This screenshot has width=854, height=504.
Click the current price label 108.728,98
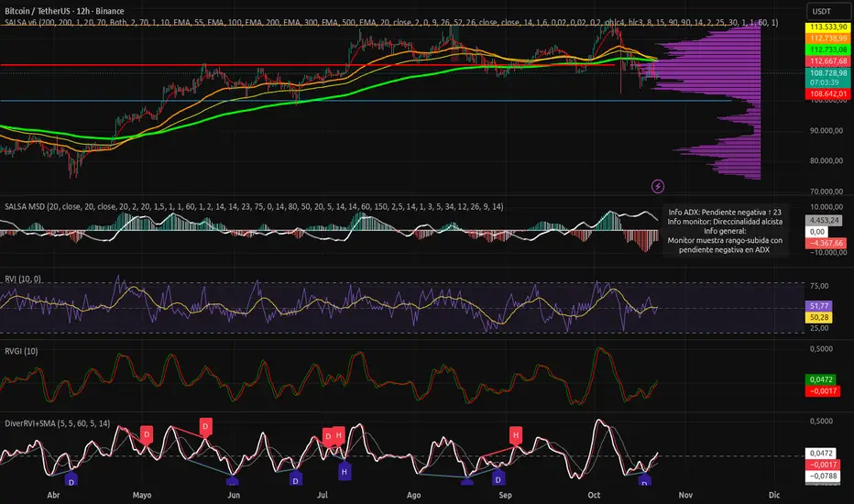[x=827, y=73]
